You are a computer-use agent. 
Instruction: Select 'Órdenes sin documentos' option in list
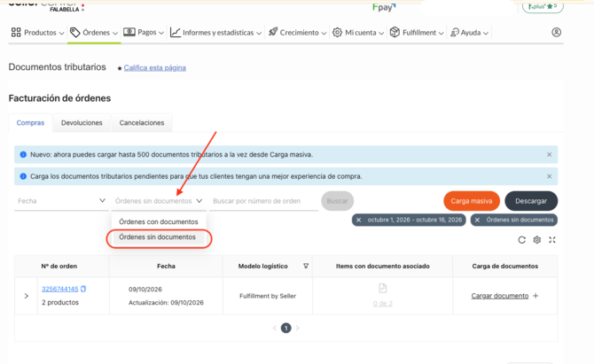coord(157,237)
